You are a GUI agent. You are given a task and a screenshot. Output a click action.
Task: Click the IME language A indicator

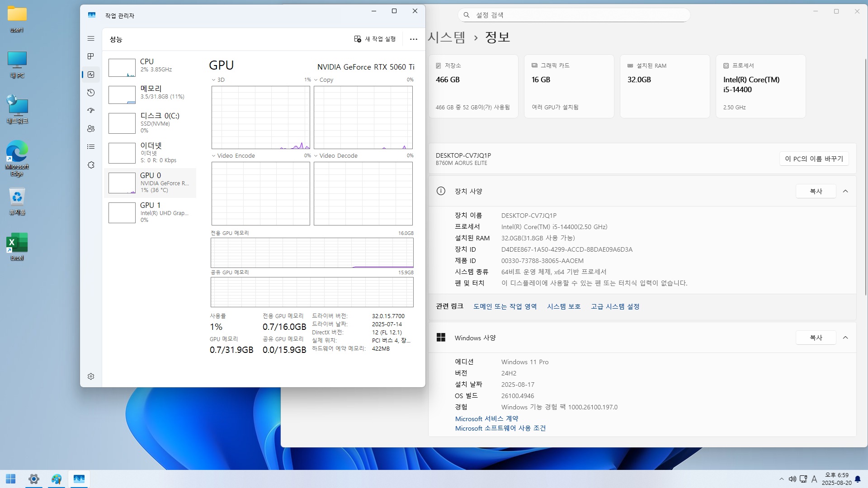[814, 479]
